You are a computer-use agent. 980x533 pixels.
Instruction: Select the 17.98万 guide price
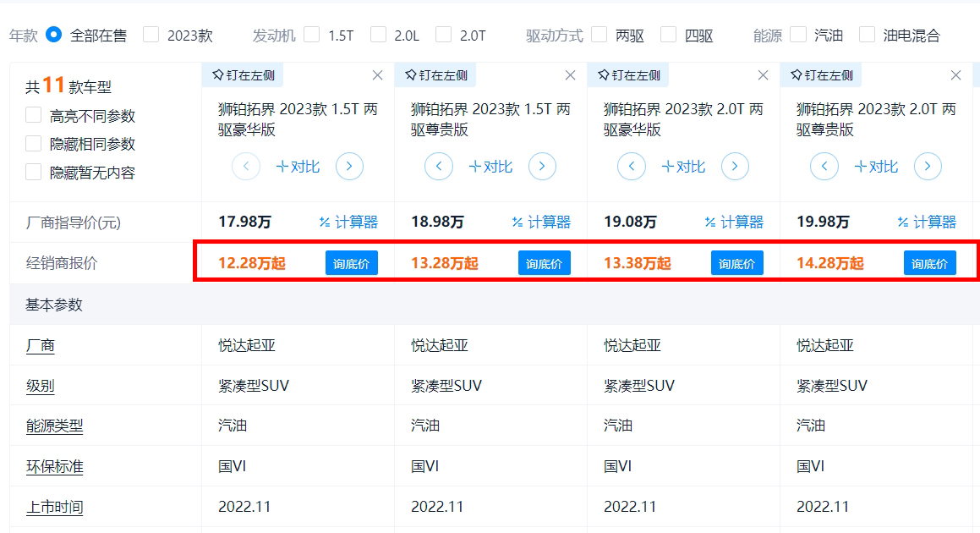[x=244, y=222]
